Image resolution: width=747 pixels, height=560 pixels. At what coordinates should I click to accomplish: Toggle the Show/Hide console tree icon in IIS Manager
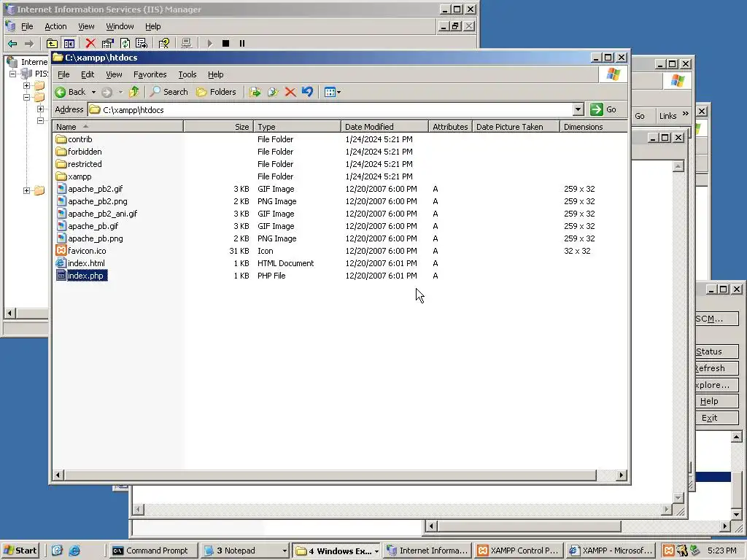click(x=69, y=43)
